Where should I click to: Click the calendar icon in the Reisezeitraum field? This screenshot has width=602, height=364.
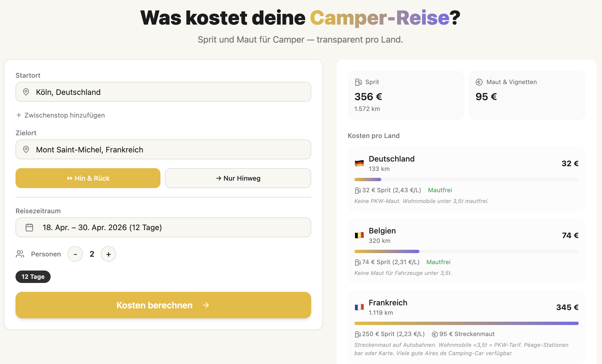tap(29, 227)
